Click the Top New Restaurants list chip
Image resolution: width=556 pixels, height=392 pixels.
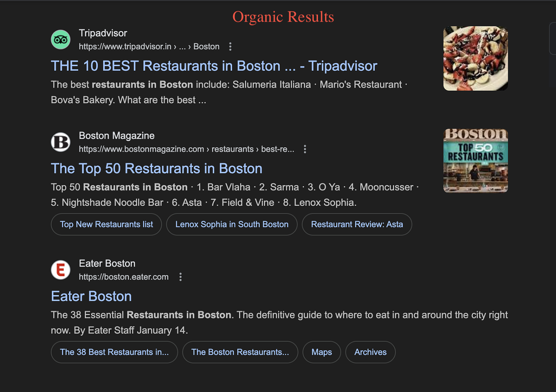[x=106, y=224]
